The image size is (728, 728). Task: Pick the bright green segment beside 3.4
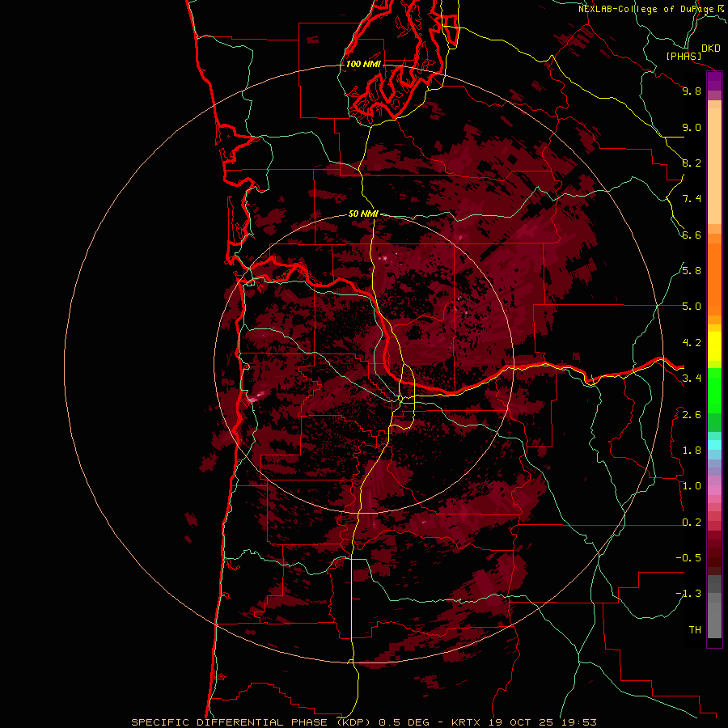(x=714, y=390)
